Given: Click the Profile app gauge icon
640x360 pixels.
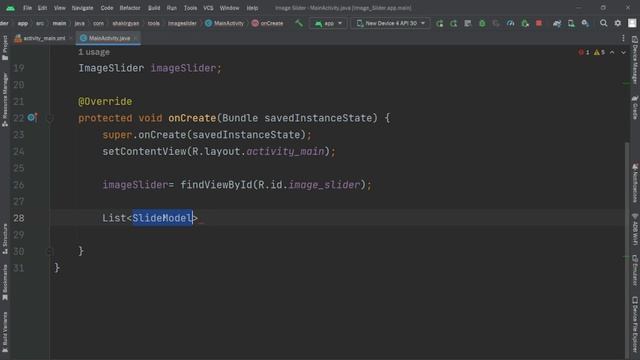Looking at the screenshot, I should tap(510, 24).
